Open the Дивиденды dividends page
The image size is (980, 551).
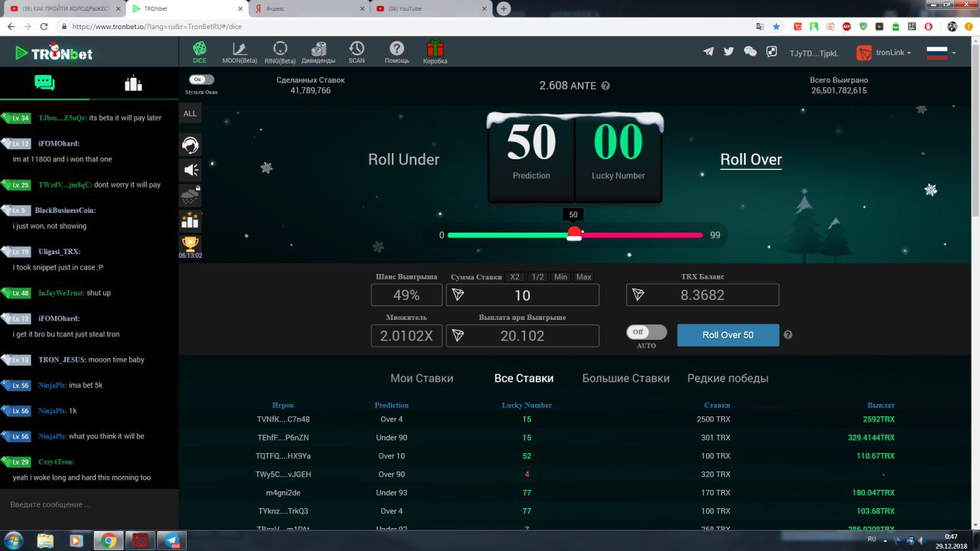coord(318,52)
